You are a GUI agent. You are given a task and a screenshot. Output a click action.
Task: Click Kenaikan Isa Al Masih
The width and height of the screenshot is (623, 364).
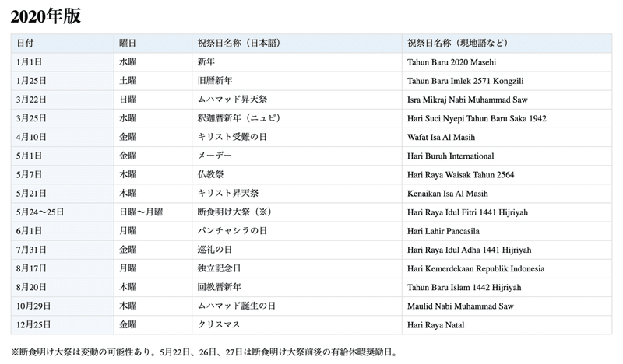(447, 194)
